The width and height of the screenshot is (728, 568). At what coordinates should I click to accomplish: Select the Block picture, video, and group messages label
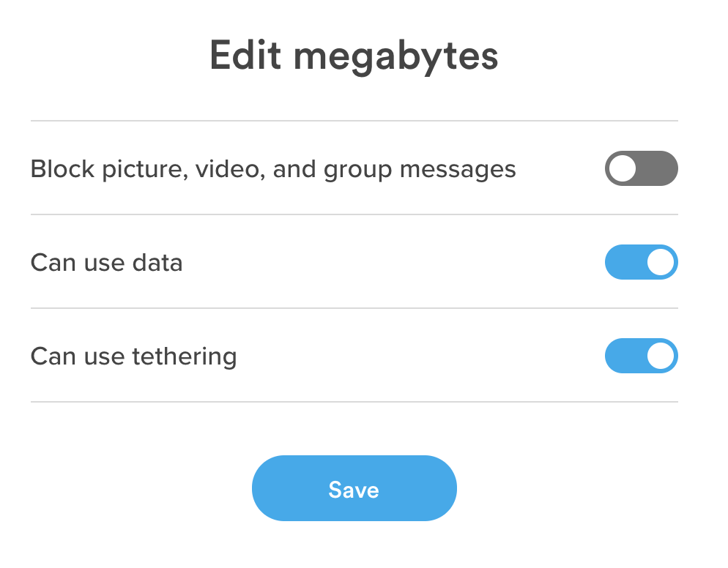tap(272, 169)
